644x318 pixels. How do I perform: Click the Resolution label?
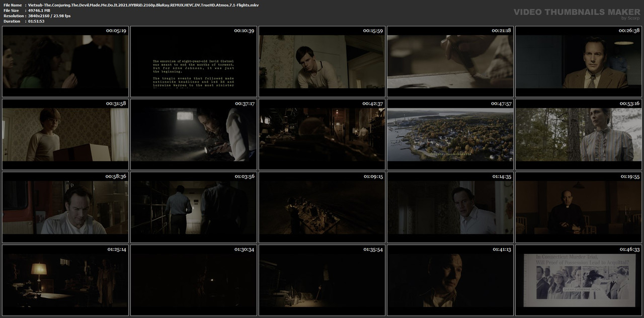click(x=13, y=16)
